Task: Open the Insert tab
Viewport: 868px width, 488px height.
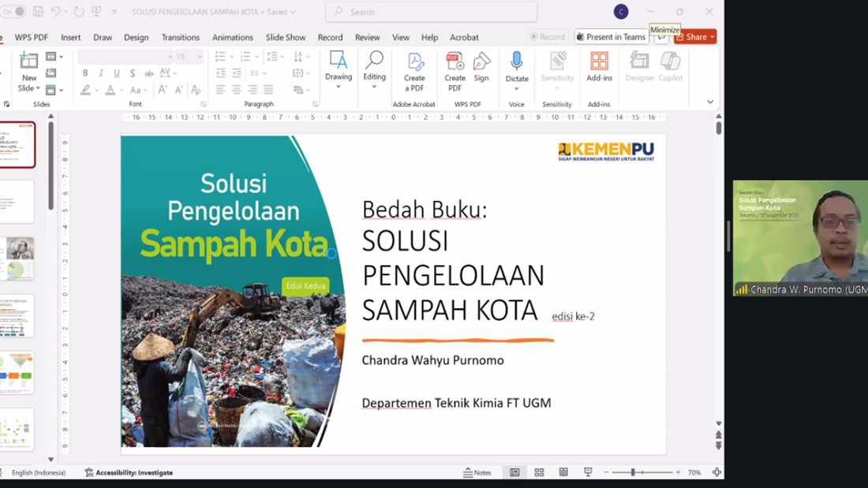Action: pyautogui.click(x=70, y=37)
